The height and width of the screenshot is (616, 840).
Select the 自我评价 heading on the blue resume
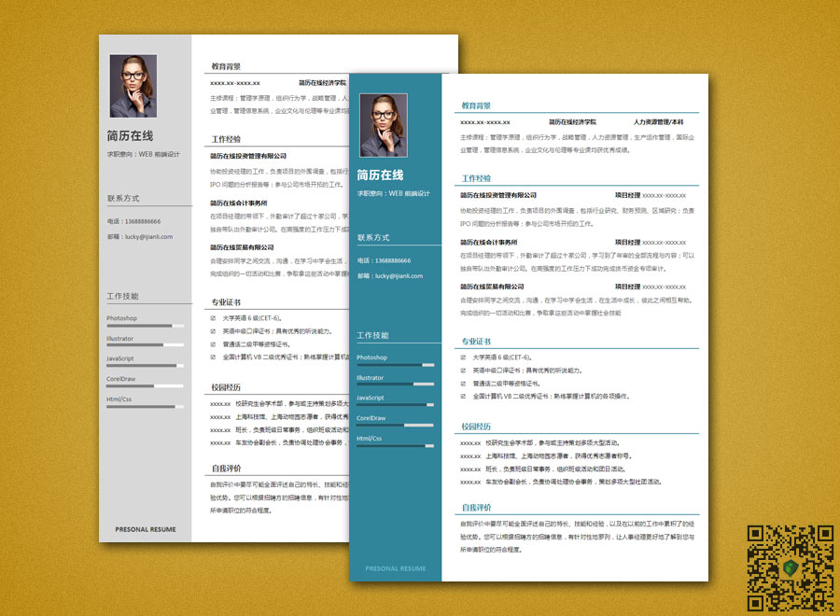pos(476,508)
